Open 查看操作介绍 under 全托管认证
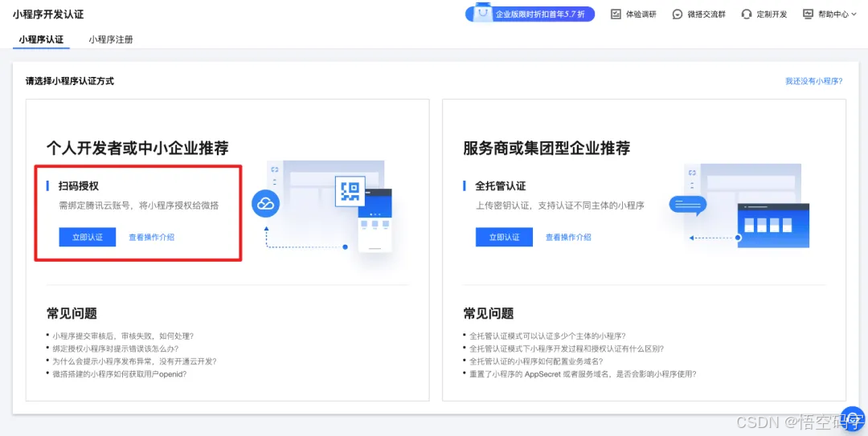 click(x=568, y=237)
